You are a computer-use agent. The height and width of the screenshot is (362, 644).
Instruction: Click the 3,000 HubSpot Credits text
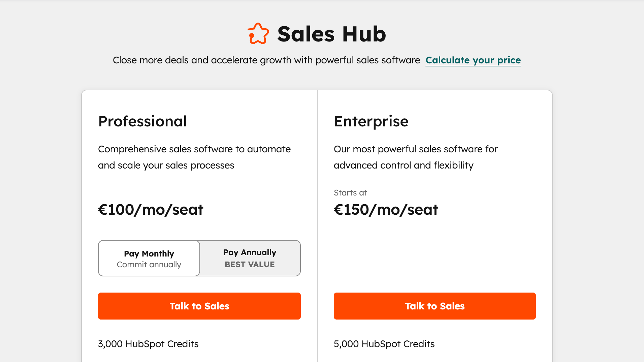pos(148,344)
